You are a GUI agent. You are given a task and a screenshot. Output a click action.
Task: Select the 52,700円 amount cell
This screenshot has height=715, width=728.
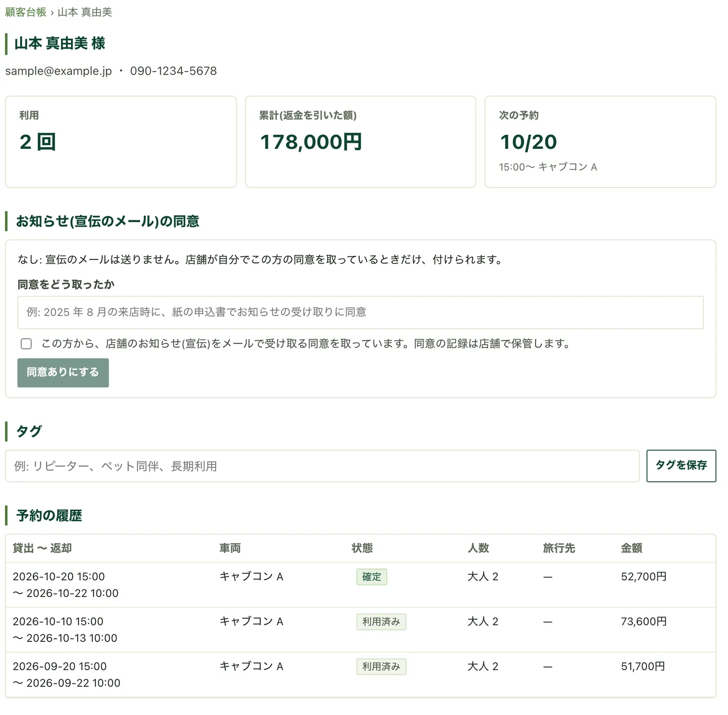pos(643,576)
